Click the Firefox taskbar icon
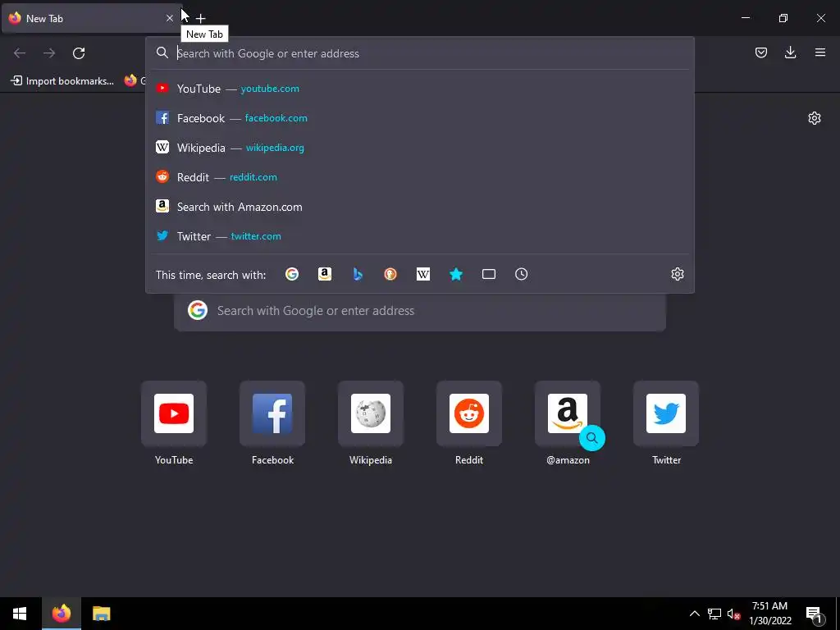 coord(61,614)
